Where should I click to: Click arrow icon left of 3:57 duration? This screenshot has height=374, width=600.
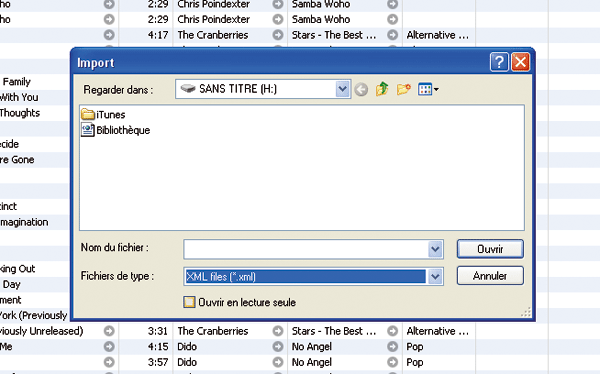(109, 362)
